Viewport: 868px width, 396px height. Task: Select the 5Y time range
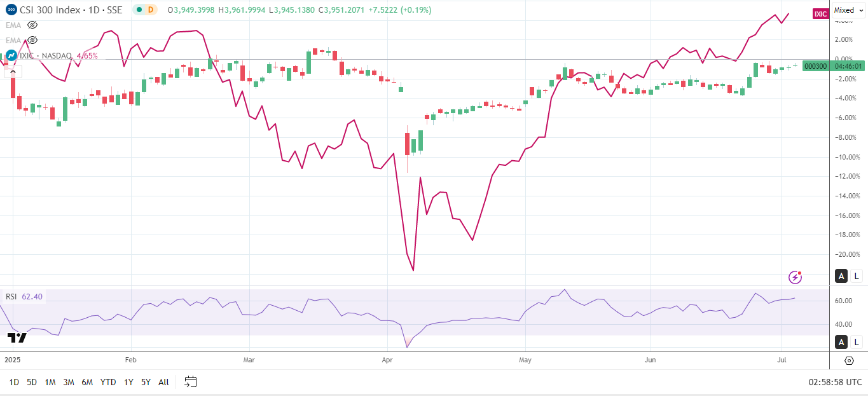coord(146,382)
